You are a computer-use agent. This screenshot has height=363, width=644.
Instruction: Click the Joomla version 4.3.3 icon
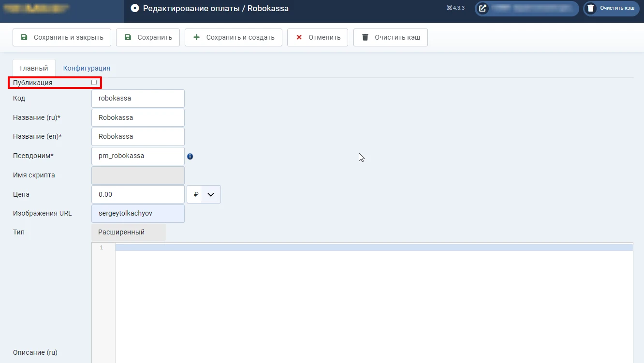click(x=450, y=8)
